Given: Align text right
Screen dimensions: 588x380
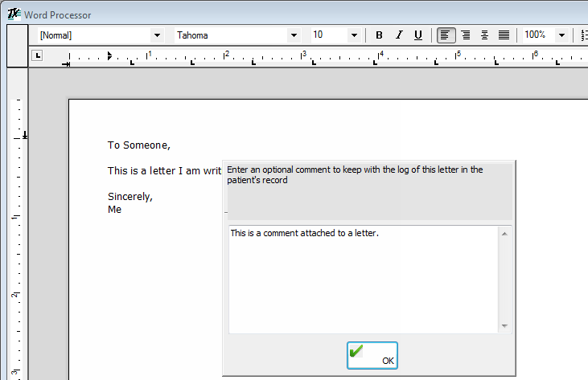Looking at the screenshot, I should coord(466,35).
